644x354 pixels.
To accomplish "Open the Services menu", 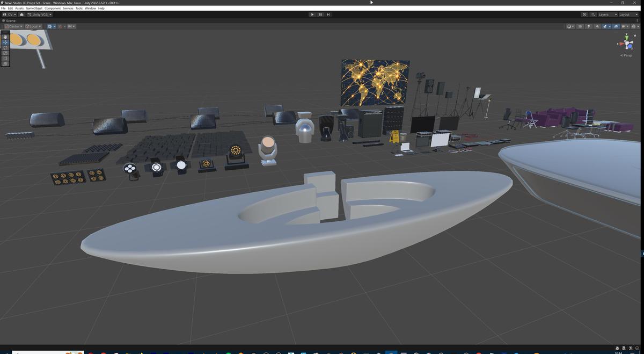I will coord(68,9).
